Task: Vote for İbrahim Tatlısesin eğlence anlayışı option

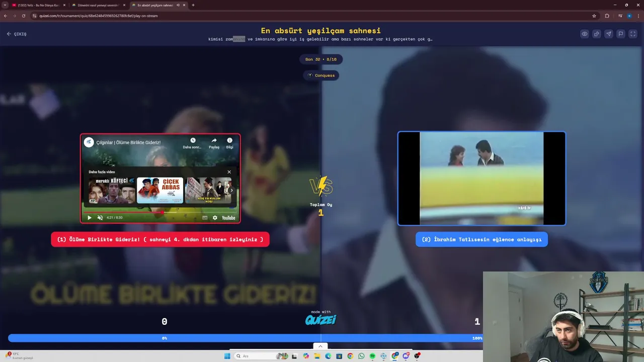Action: point(481,239)
